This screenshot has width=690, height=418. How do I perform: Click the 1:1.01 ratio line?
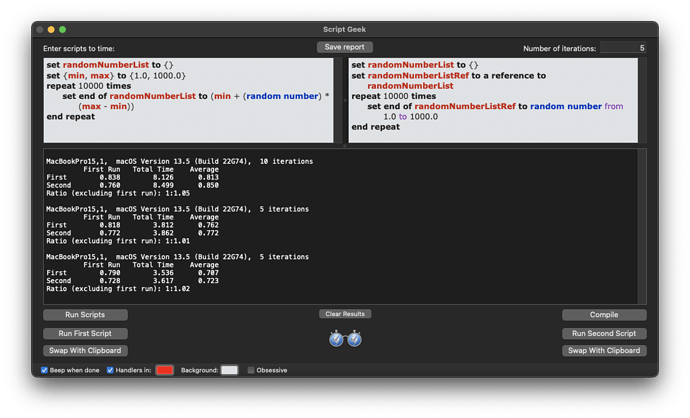click(x=118, y=241)
